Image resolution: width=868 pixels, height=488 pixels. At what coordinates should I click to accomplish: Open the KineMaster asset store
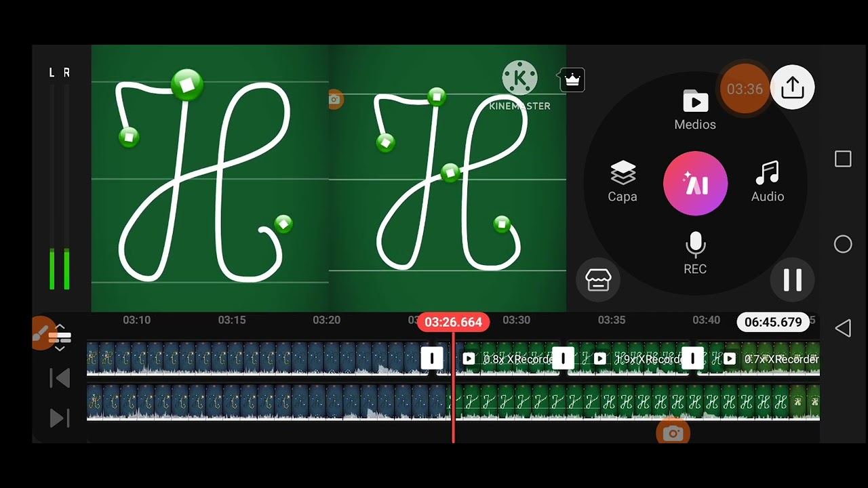point(598,279)
